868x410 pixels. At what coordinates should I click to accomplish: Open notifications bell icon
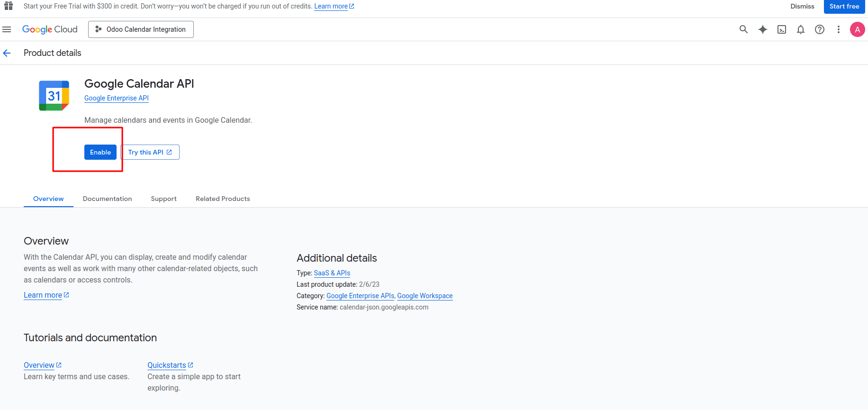pos(800,29)
